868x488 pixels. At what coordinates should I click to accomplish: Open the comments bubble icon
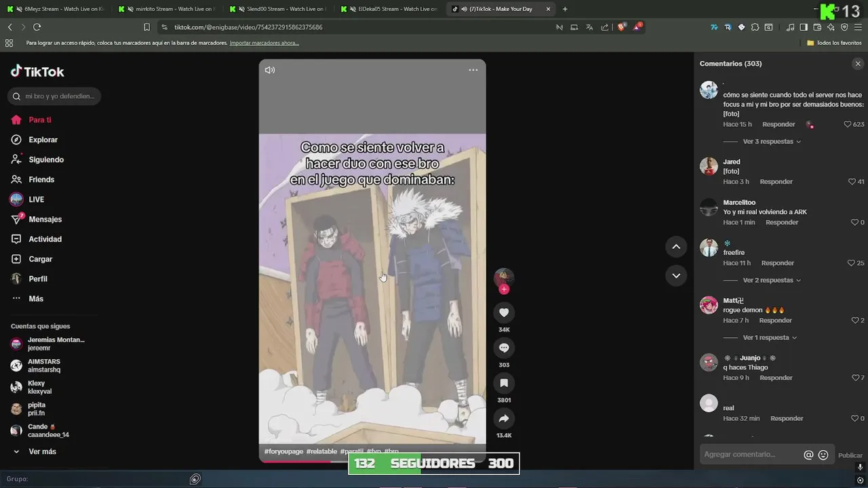(x=504, y=348)
